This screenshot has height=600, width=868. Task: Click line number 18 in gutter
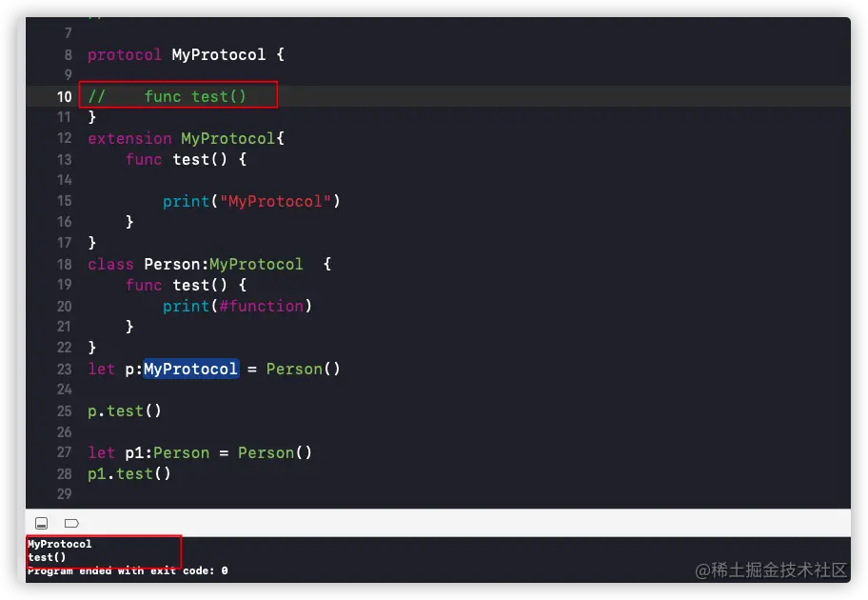click(x=64, y=264)
